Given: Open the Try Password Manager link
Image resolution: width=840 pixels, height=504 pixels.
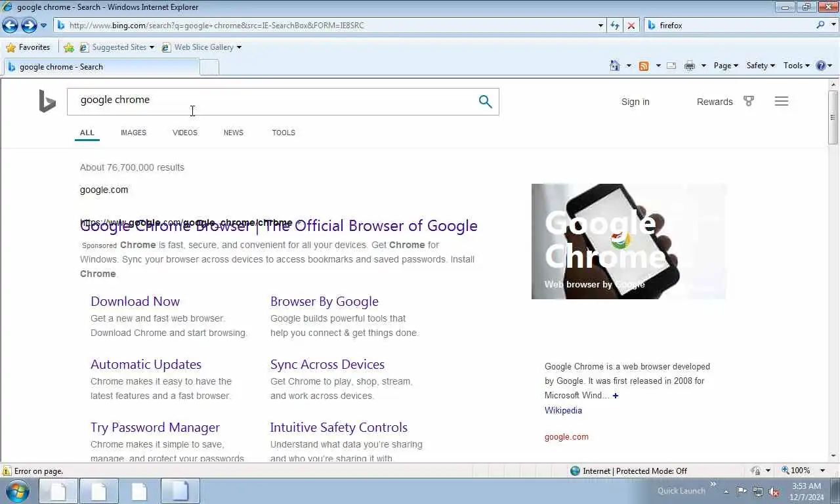Looking at the screenshot, I should [x=155, y=427].
